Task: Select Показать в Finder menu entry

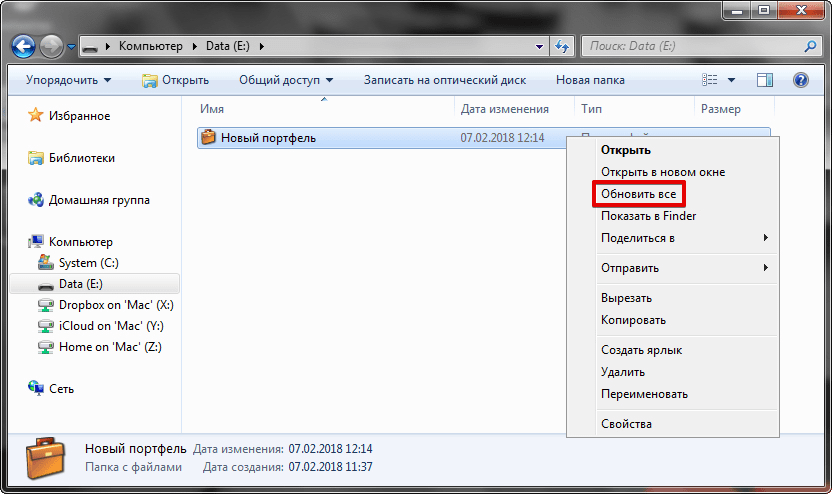Action: pyautogui.click(x=648, y=216)
